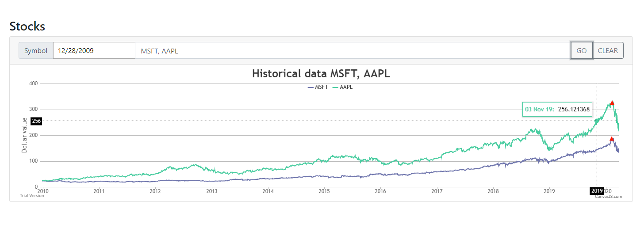Select the 2012 label on the x-axis
Viewport: 644px width, 243px height.
[155, 191]
